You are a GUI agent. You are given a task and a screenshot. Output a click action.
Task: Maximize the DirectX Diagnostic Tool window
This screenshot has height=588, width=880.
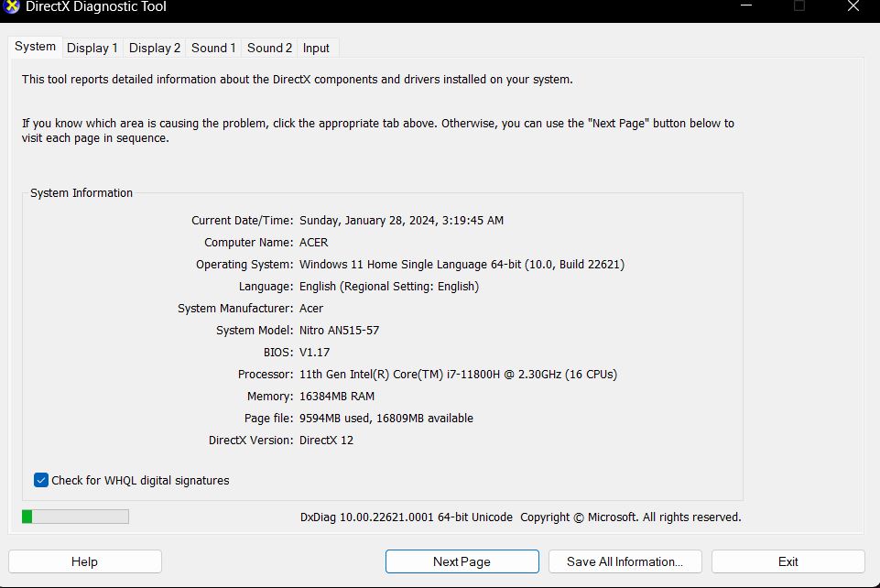point(799,6)
